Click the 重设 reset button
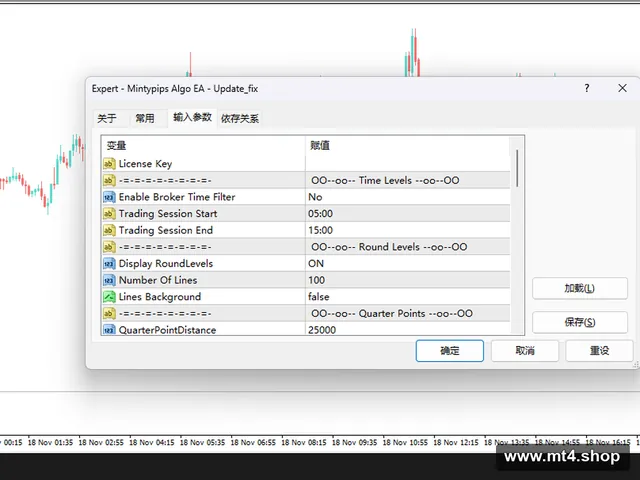 click(599, 351)
